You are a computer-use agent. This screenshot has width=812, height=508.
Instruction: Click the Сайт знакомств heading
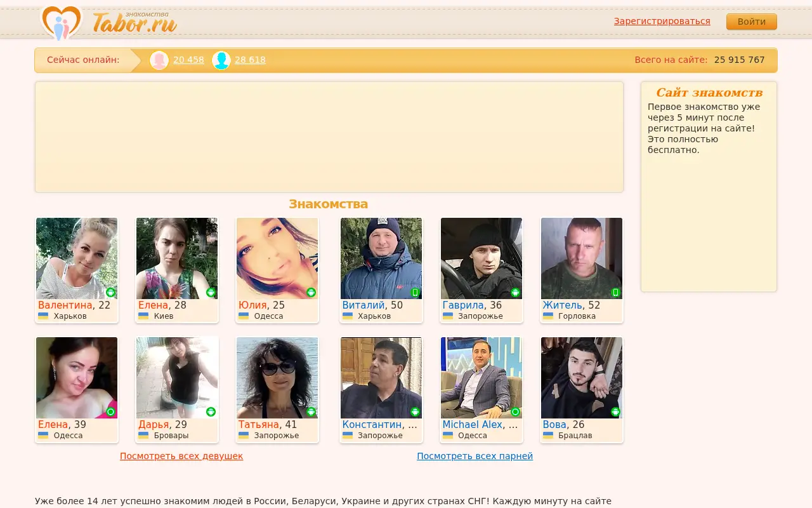[x=709, y=93]
